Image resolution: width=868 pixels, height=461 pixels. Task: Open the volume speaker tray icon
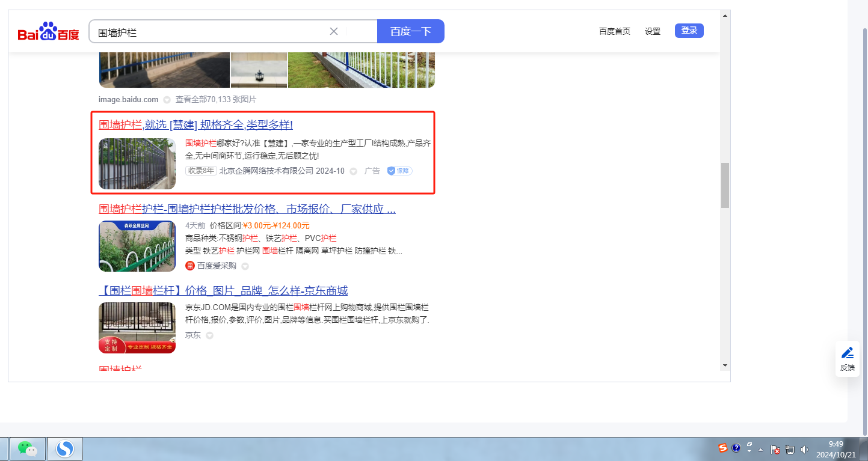point(804,450)
